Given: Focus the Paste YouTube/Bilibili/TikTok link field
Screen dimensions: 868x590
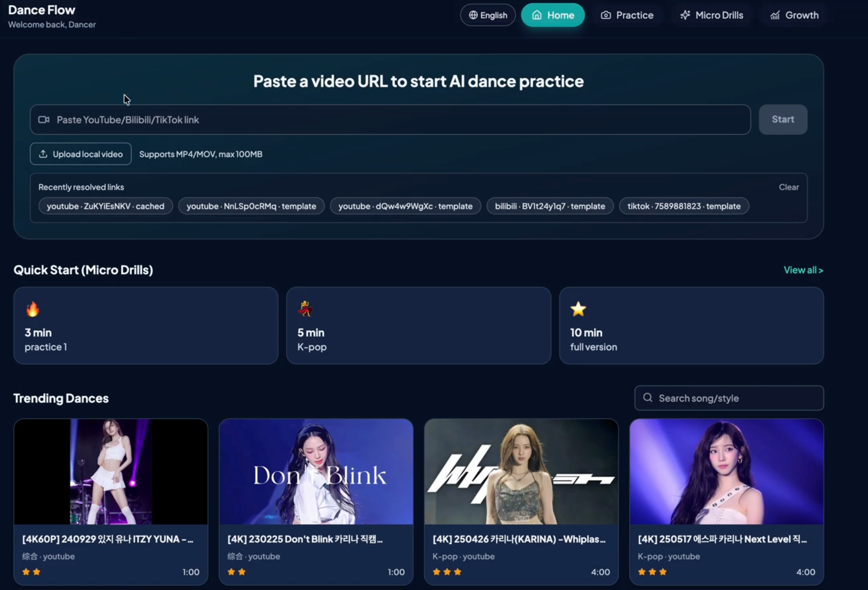Looking at the screenshot, I should tap(395, 120).
